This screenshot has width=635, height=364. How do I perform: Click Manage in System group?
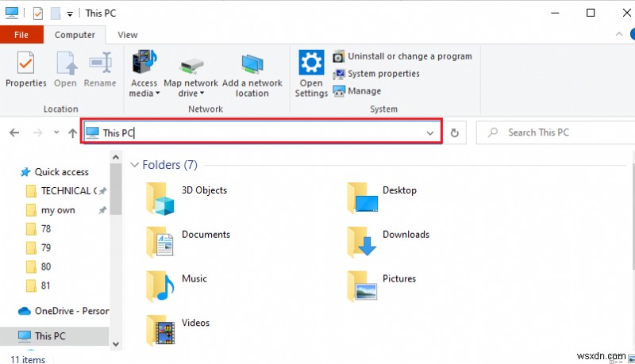[356, 91]
